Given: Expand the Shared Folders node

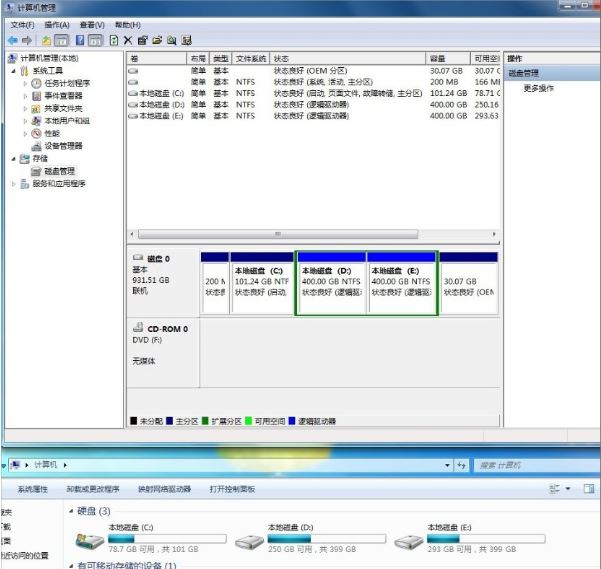Looking at the screenshot, I should [25, 108].
